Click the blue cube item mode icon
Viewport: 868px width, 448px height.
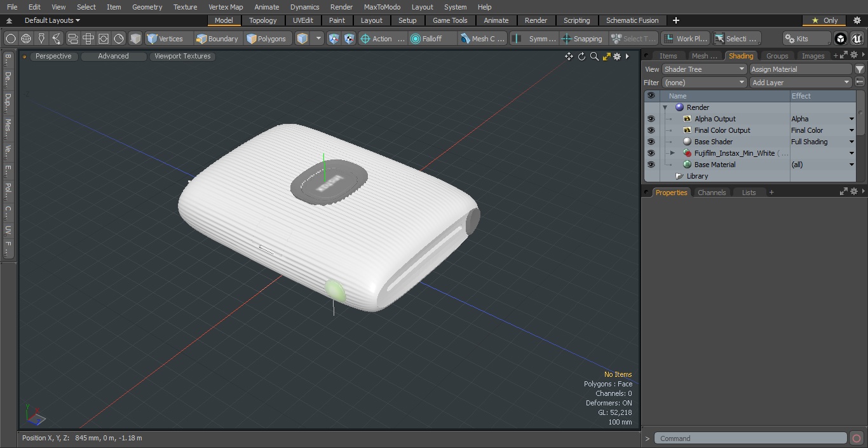pyautogui.click(x=302, y=39)
